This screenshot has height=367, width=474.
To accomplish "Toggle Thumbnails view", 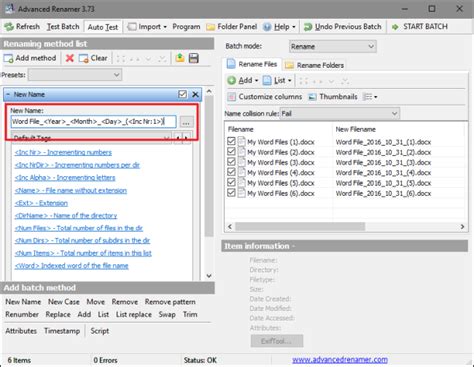I will (x=333, y=97).
